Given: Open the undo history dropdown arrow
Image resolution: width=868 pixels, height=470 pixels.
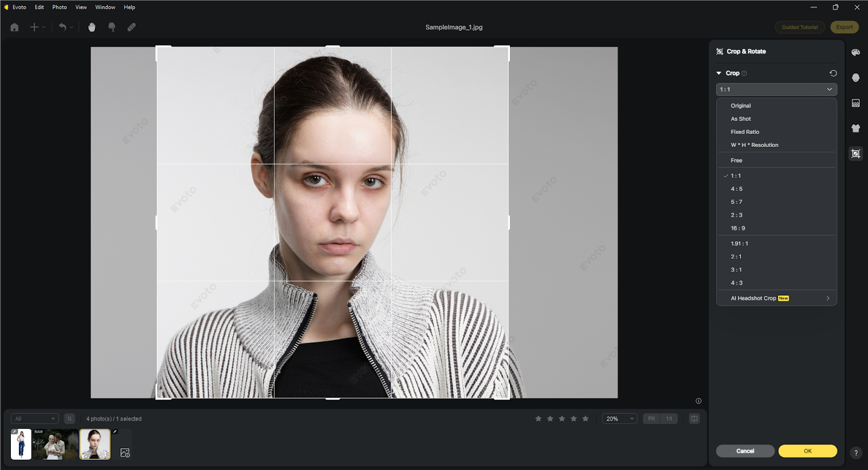Looking at the screenshot, I should 72,27.
